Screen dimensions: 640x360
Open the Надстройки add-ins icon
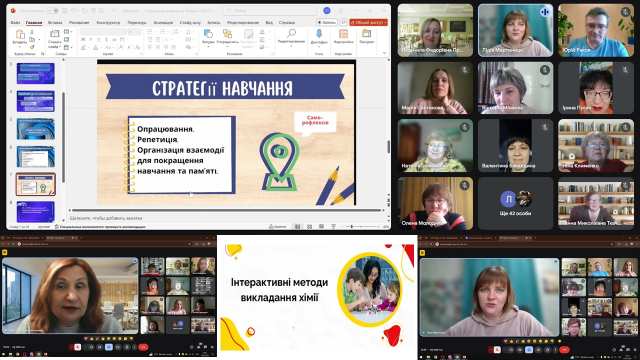coord(343,37)
